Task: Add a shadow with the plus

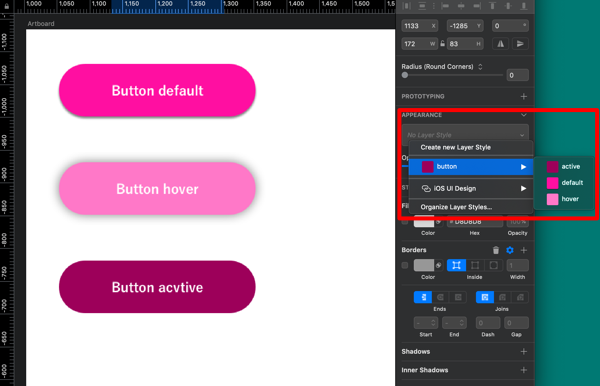Action: coord(524,352)
